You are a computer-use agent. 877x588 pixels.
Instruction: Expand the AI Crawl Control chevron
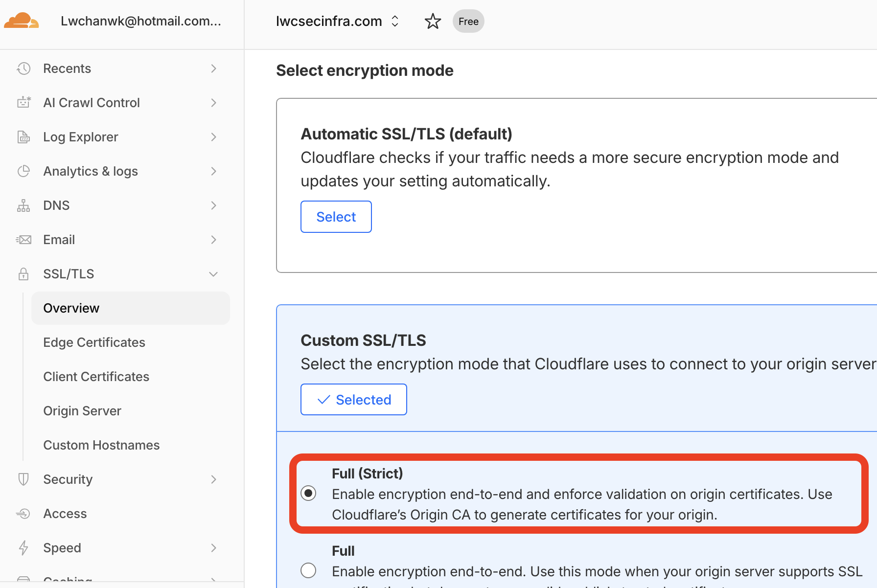pyautogui.click(x=213, y=103)
